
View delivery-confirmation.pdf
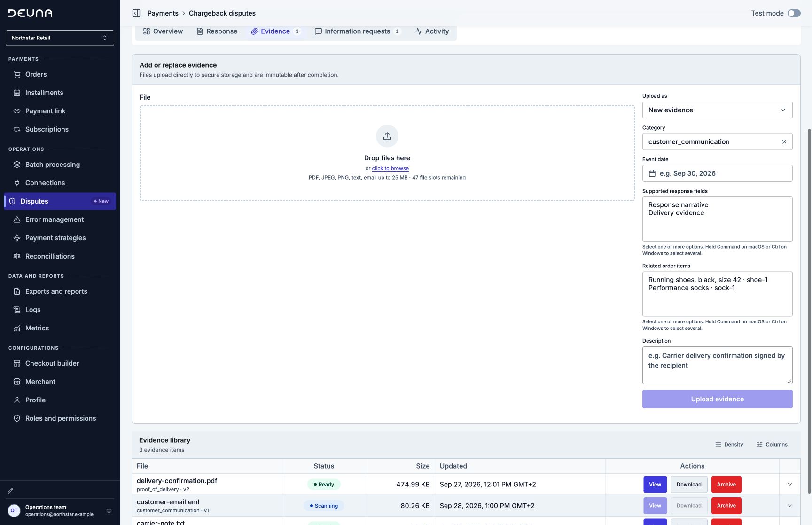click(x=655, y=485)
